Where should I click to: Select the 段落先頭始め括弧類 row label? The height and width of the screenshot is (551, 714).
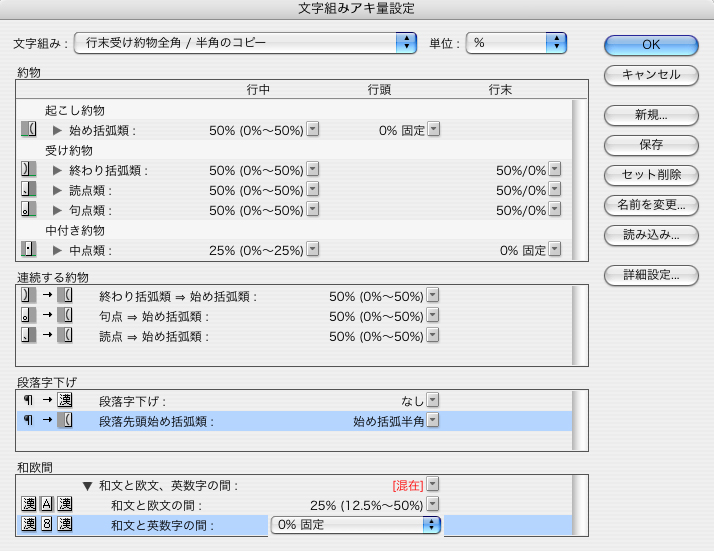click(156, 422)
